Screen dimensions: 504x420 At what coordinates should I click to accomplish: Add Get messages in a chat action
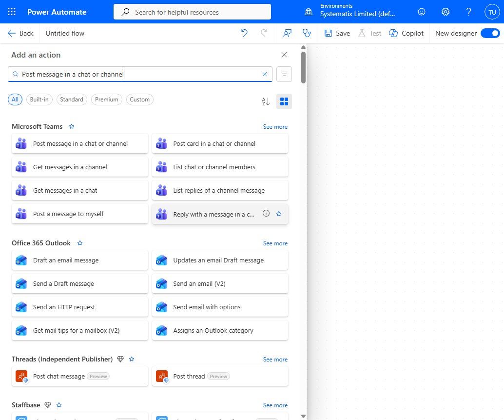pyautogui.click(x=80, y=190)
